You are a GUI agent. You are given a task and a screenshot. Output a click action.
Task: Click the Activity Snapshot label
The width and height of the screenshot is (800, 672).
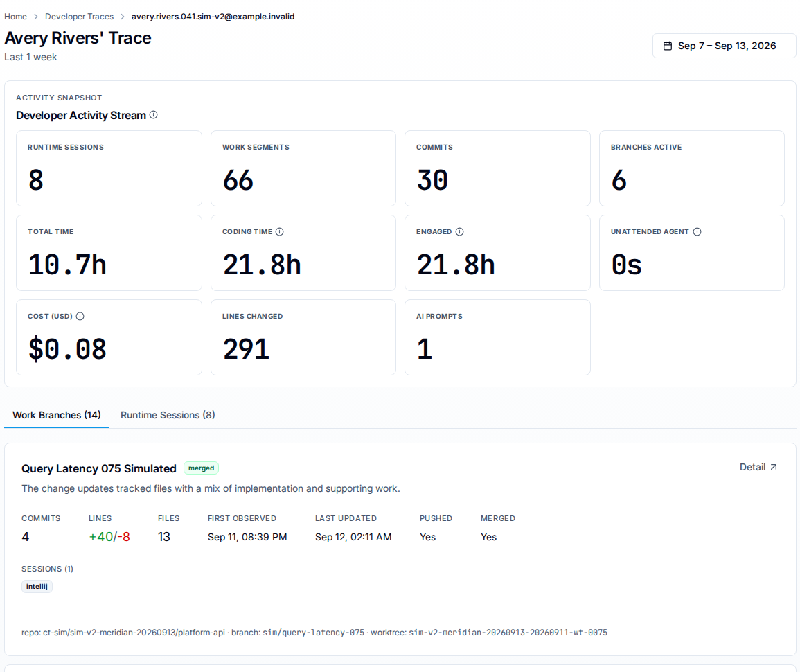tap(59, 98)
